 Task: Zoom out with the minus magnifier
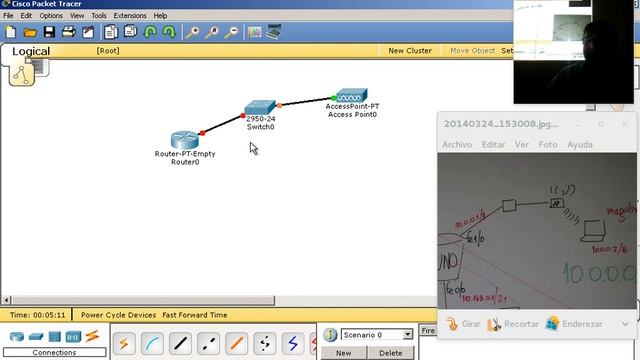click(231, 32)
